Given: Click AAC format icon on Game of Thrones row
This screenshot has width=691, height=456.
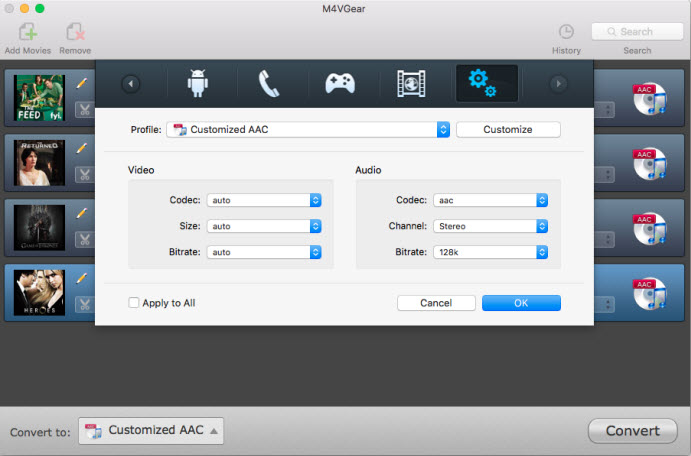Looking at the screenshot, I should 650,228.
